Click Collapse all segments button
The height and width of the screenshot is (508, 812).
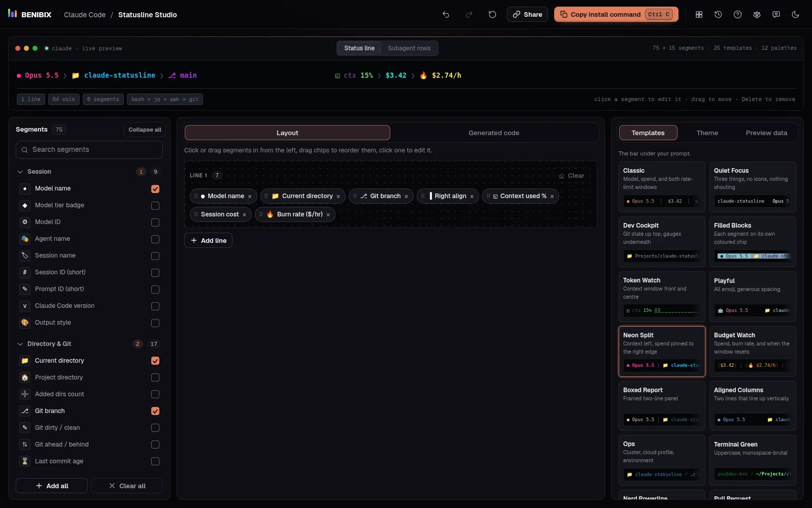tap(145, 130)
